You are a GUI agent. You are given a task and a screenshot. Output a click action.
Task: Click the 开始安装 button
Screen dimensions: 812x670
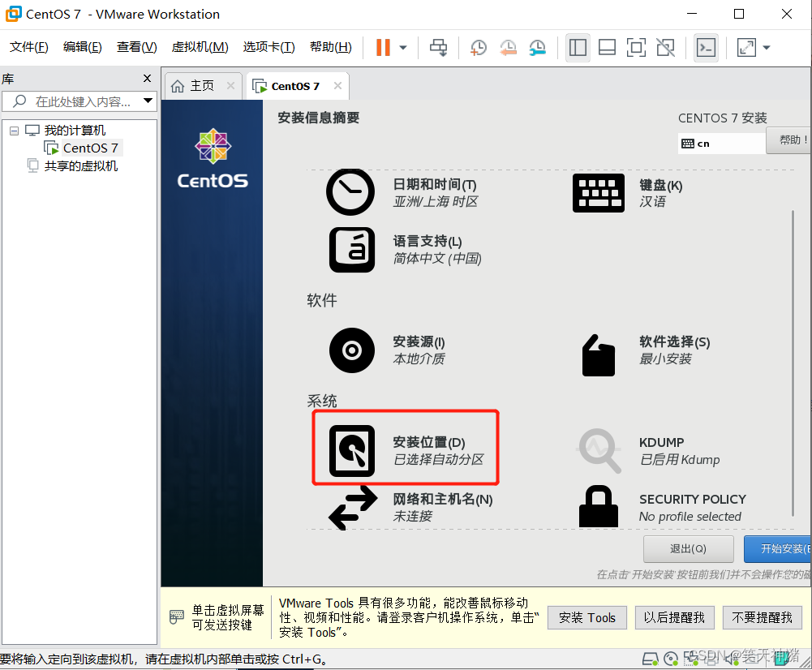778,549
